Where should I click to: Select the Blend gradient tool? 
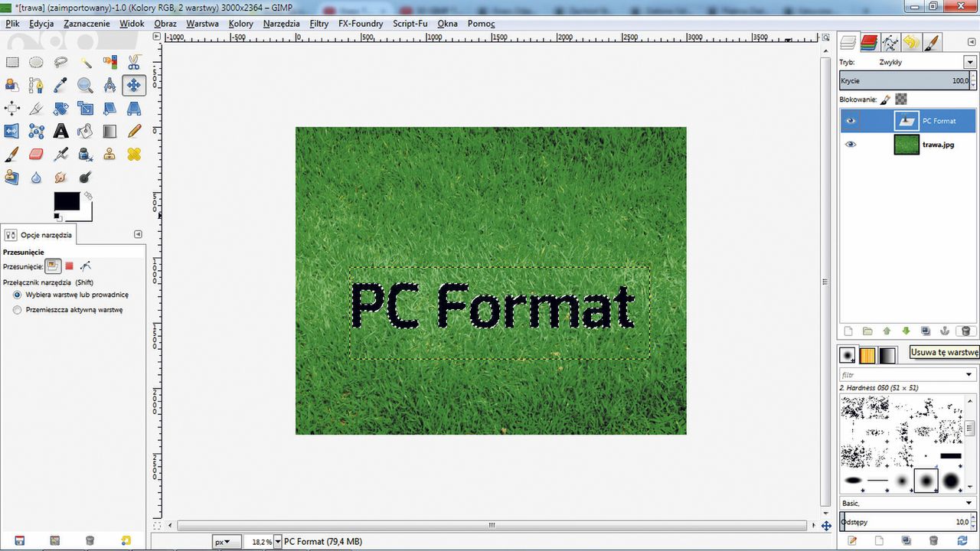click(x=109, y=132)
